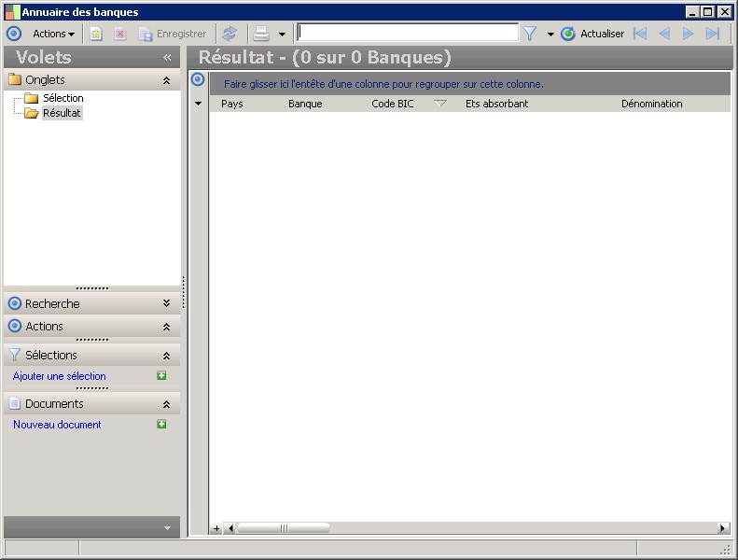Sort by the Banque column header
The width and height of the screenshot is (738, 560).
(305, 104)
